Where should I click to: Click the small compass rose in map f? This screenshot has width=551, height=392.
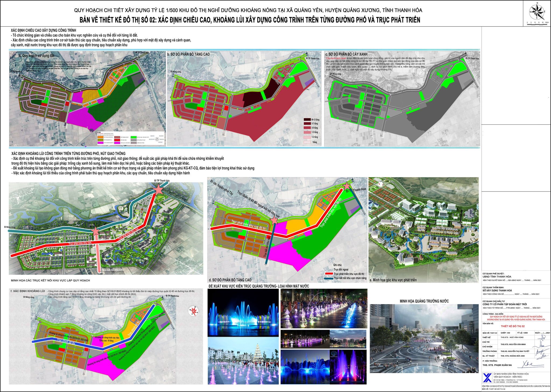point(194,311)
